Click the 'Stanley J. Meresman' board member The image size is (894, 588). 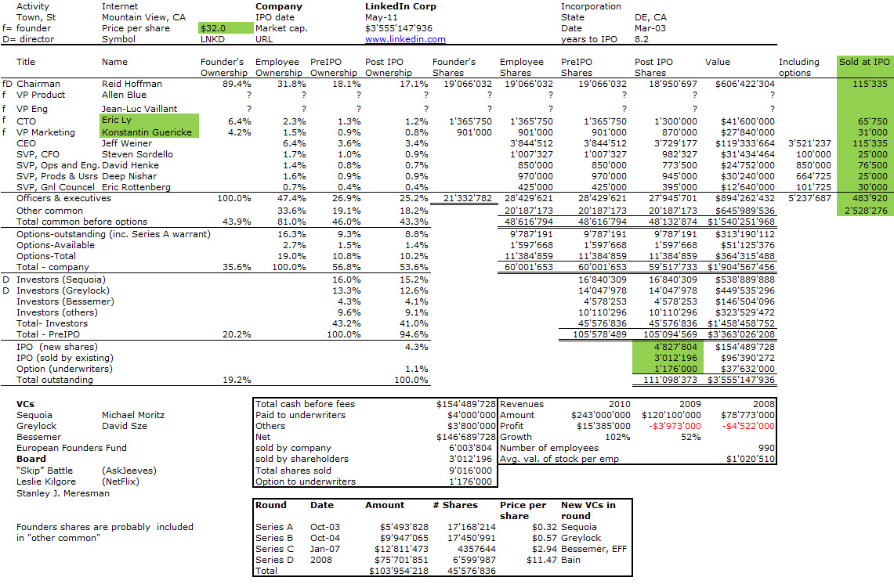click(x=63, y=492)
